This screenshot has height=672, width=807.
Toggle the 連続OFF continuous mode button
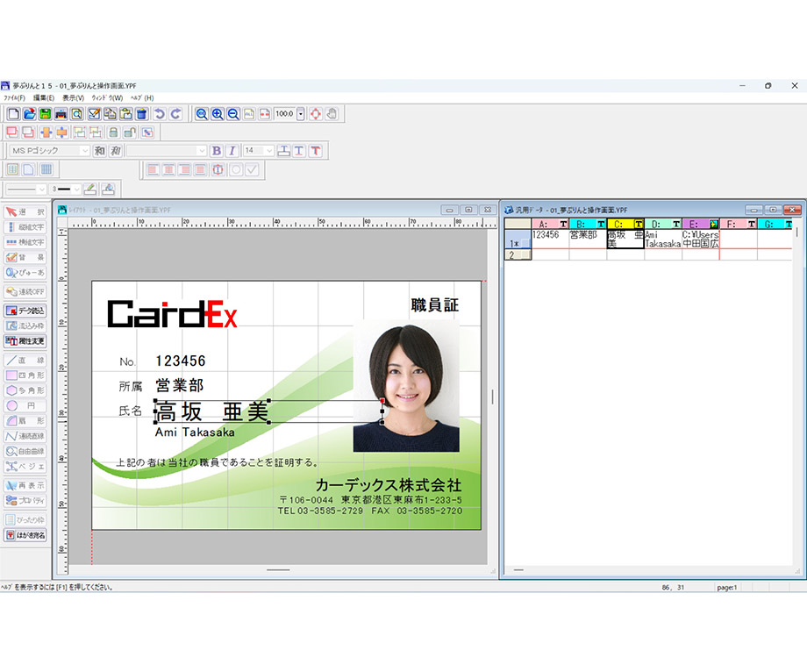point(25,291)
